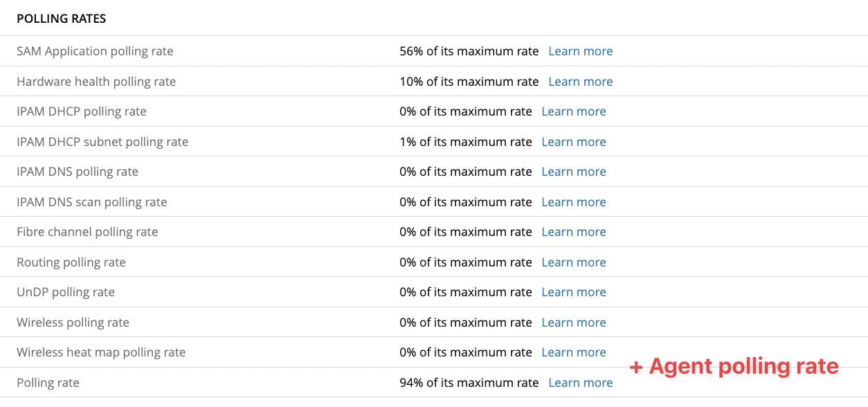Open Learn more for UnDP polling rate
Viewport: 868px width, 407px height.
coord(573,292)
